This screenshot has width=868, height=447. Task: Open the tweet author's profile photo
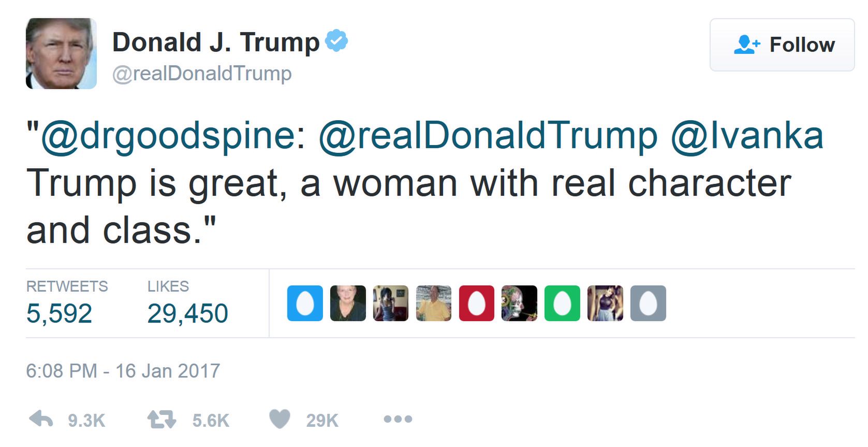click(61, 54)
